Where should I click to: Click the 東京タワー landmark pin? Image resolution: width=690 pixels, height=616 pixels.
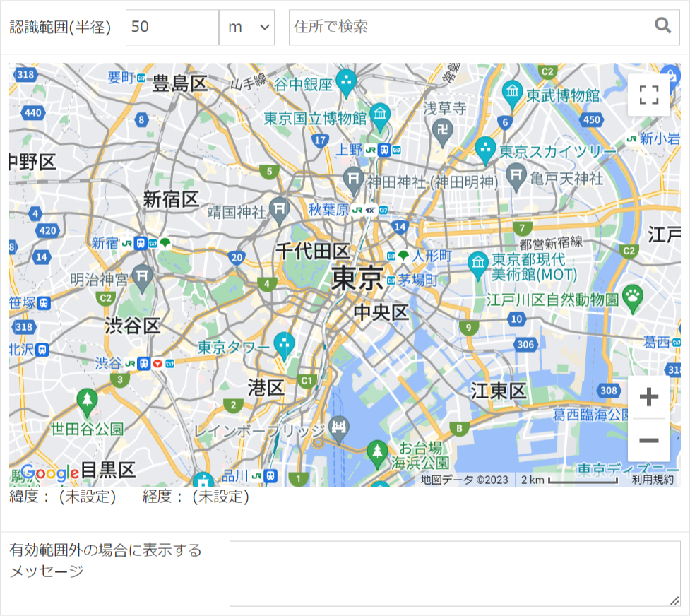coord(285,345)
